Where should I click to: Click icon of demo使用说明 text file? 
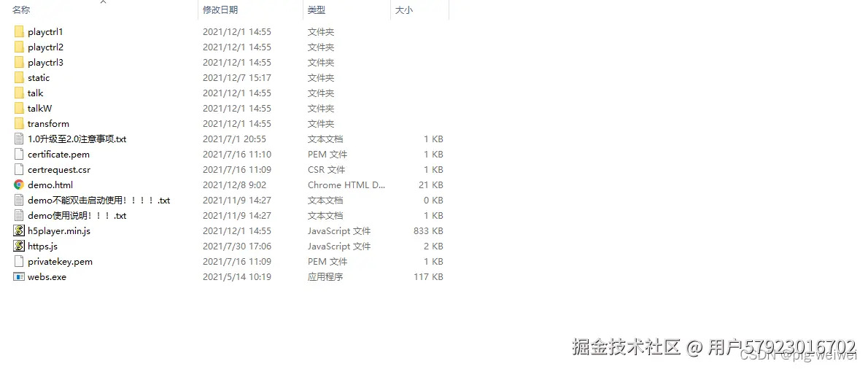point(19,216)
